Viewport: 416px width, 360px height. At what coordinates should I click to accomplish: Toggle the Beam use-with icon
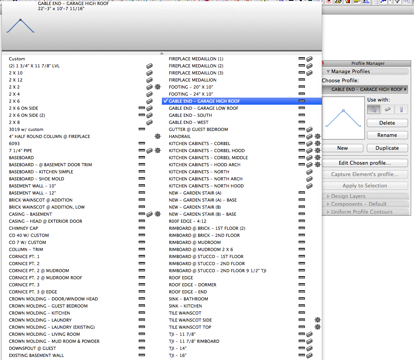pos(387,109)
